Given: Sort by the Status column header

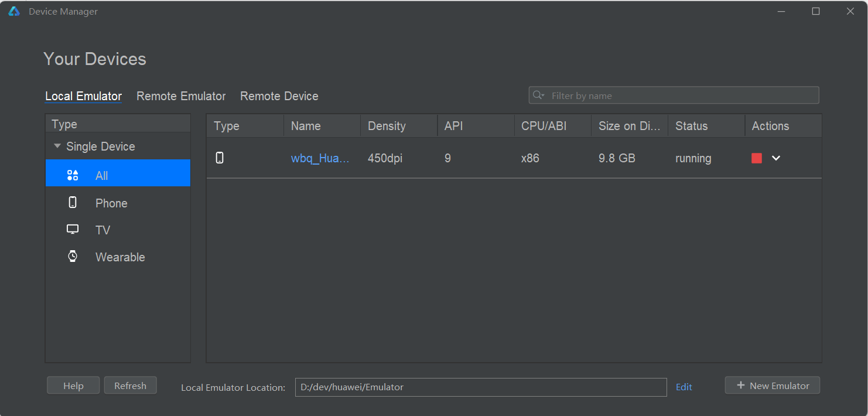Looking at the screenshot, I should (706, 126).
